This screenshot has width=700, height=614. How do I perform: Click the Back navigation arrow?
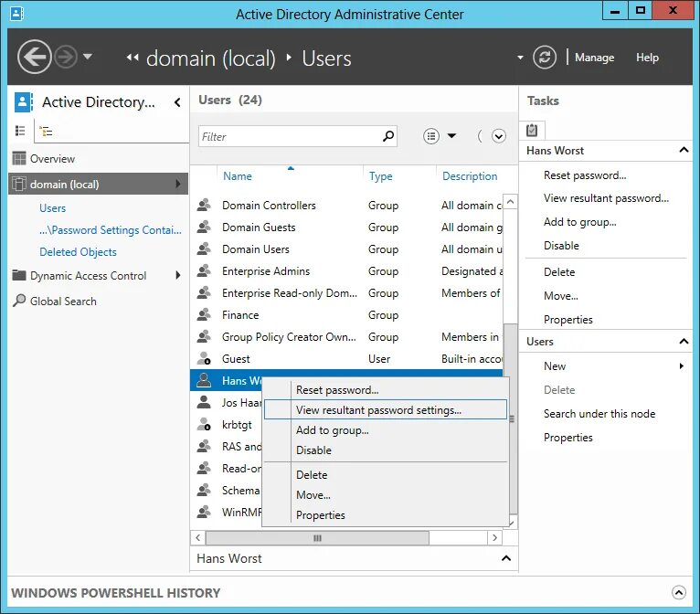pos(35,58)
